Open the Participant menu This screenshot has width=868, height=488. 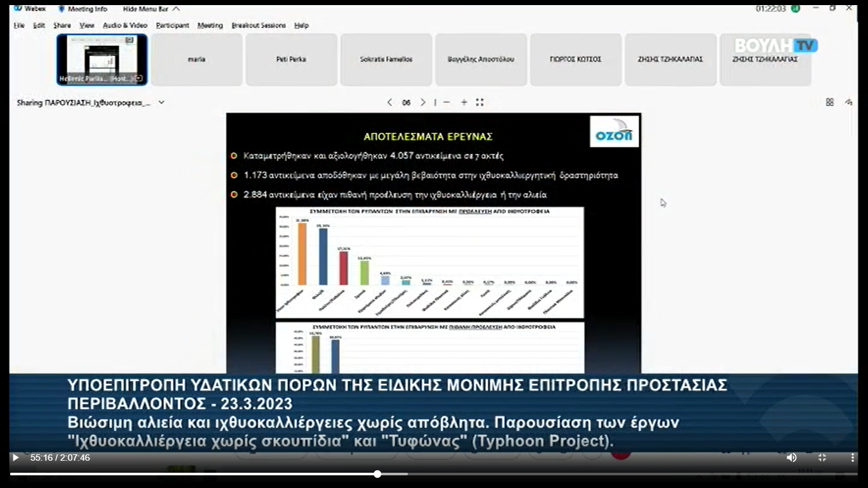coord(173,25)
